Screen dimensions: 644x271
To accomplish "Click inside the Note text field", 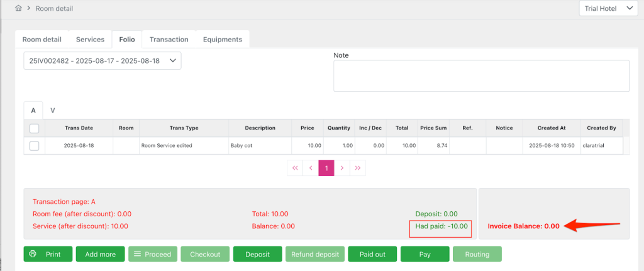I will (x=481, y=76).
